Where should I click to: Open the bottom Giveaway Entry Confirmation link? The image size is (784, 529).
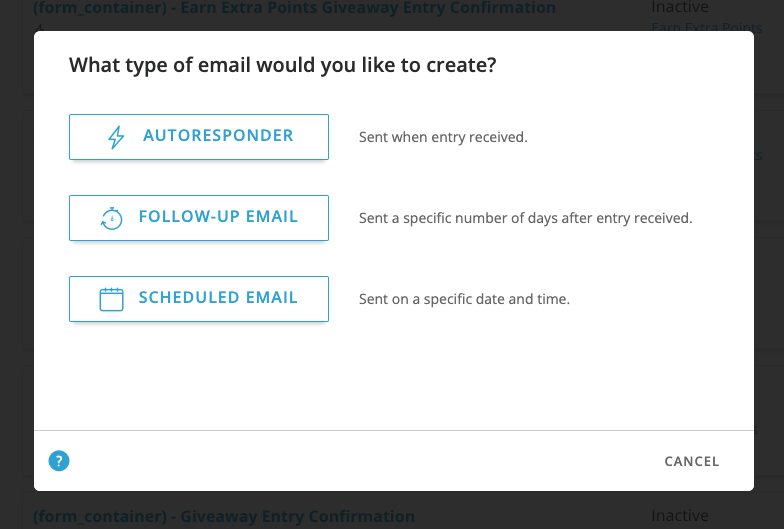(224, 517)
